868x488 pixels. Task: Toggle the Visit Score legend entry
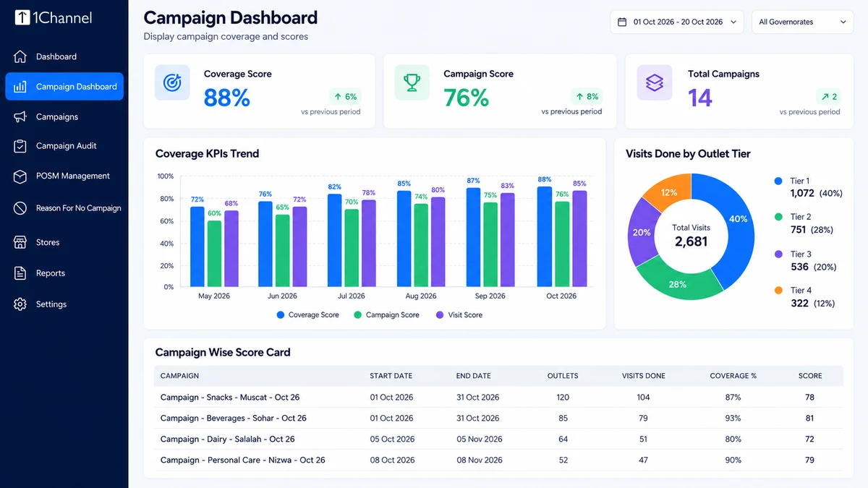pos(459,315)
